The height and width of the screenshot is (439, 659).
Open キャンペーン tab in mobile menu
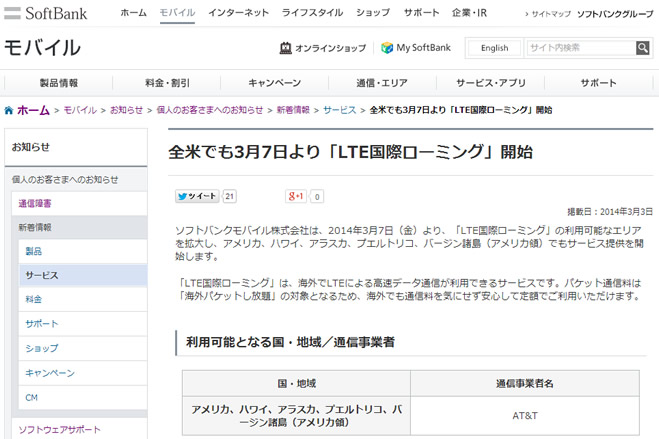(x=274, y=83)
